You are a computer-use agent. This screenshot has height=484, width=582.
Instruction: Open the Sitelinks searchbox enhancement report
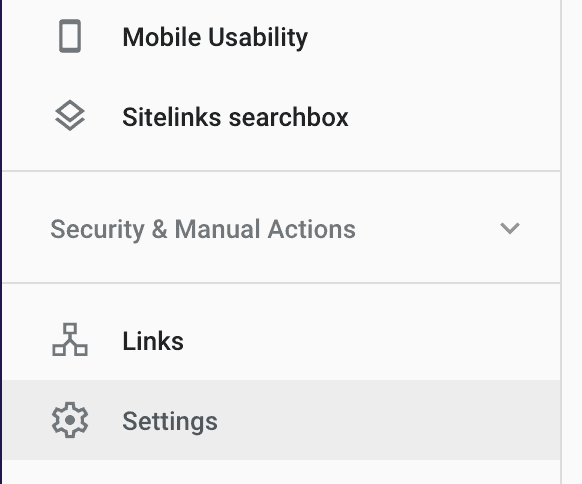(x=281, y=117)
